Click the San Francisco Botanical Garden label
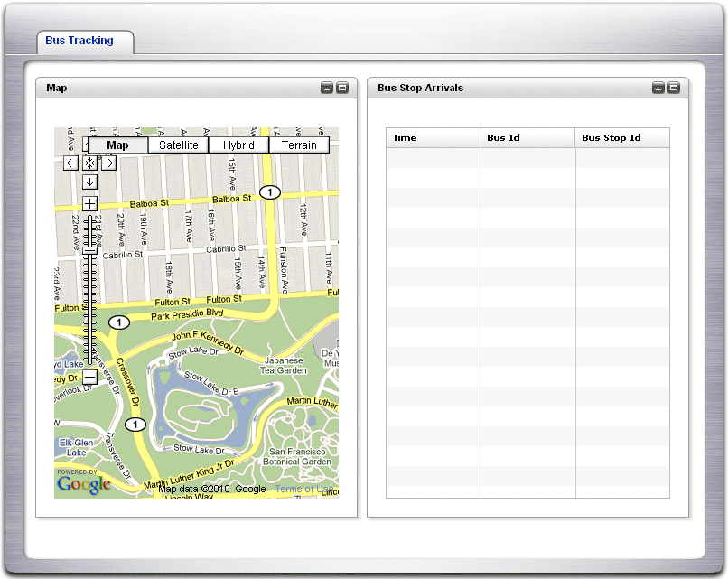728x579 pixels. (x=297, y=456)
